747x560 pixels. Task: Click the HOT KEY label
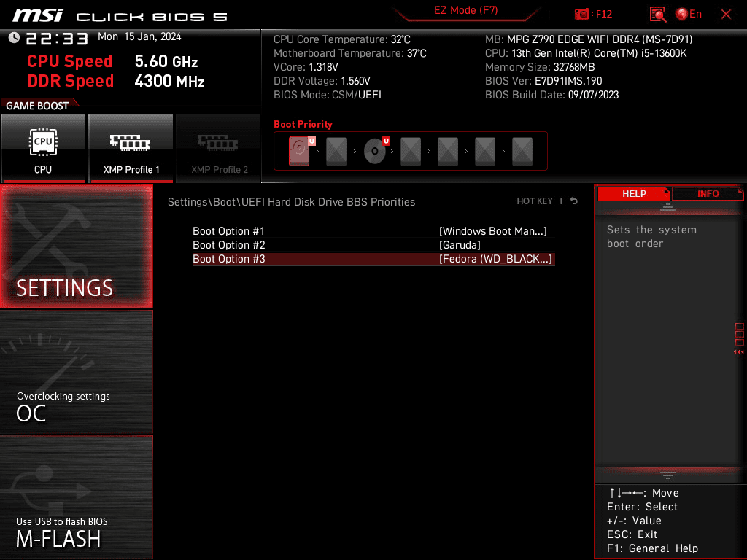535,201
